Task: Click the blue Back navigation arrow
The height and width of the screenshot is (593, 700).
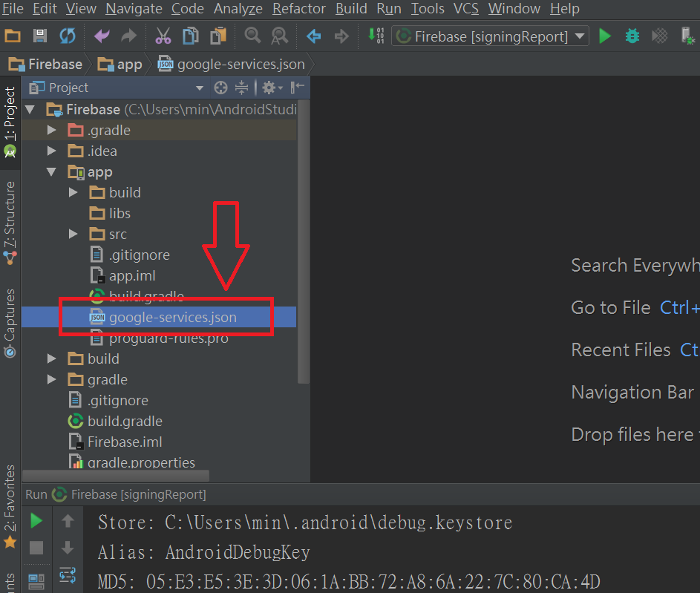Action: [x=314, y=36]
